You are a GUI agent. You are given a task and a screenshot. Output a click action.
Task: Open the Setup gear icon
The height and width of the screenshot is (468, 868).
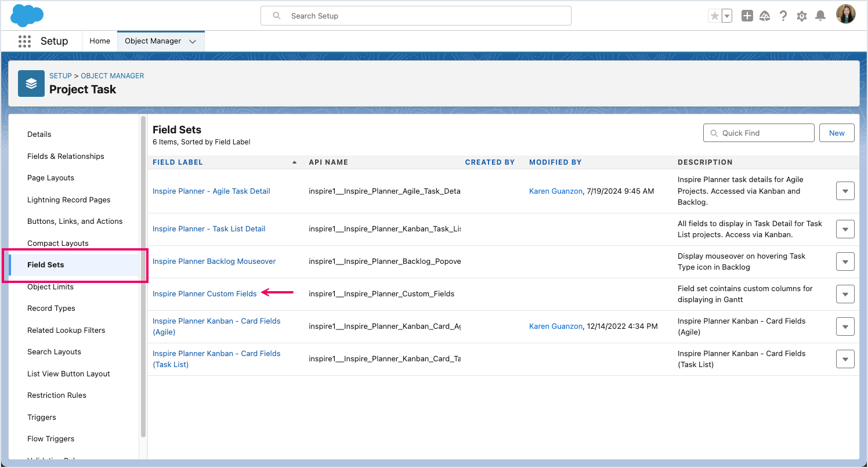(802, 16)
